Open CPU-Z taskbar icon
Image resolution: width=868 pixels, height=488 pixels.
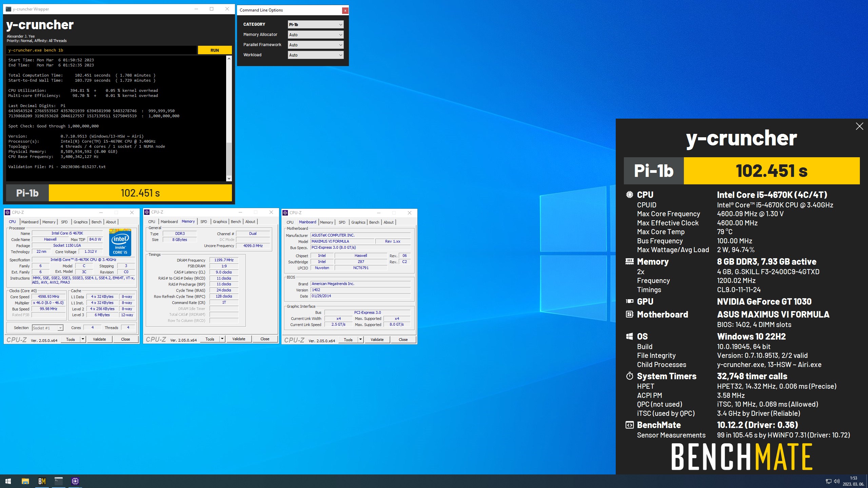(75, 481)
